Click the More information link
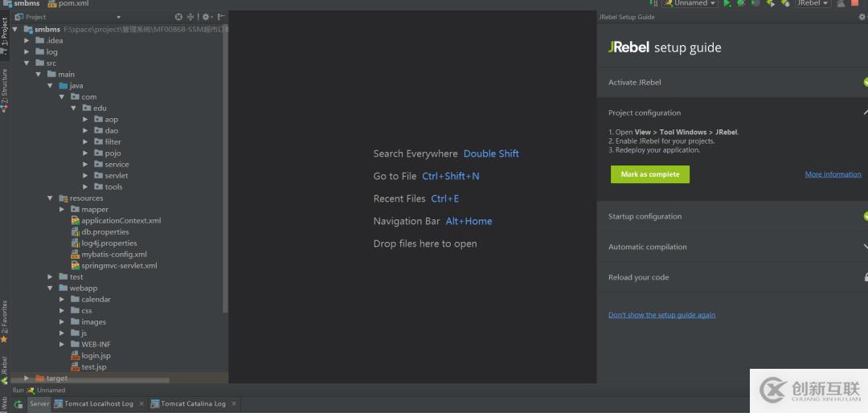The image size is (868, 413). click(x=833, y=174)
